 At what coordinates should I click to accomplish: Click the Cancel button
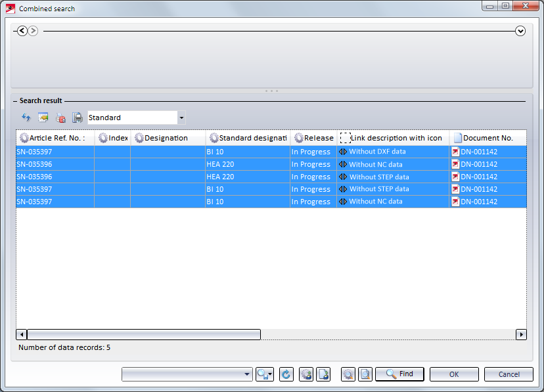509,374
